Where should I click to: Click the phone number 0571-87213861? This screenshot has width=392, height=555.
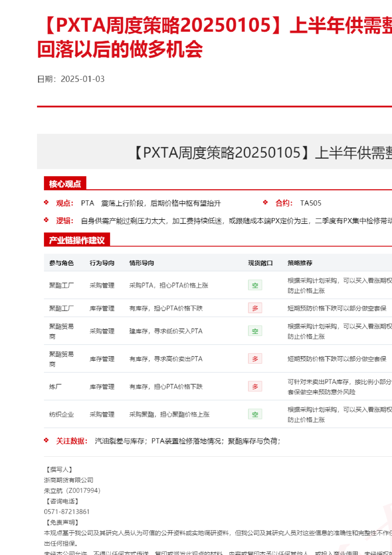tap(67, 512)
